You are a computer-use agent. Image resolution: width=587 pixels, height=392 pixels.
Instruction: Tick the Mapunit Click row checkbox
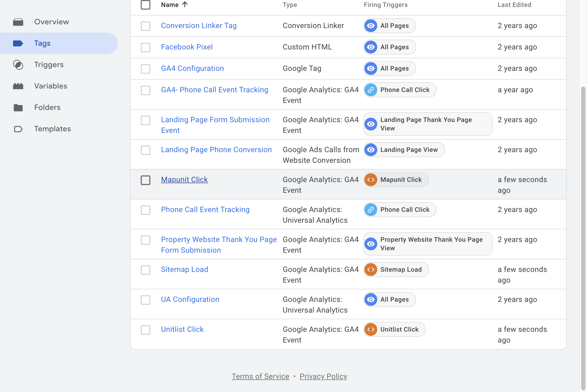(146, 180)
